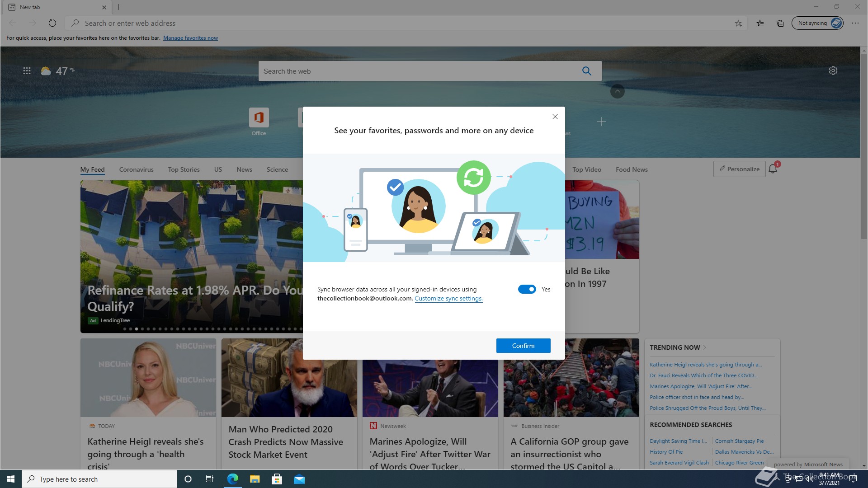Open Marines Apologize trending now link
868x488 pixels.
[x=701, y=386]
